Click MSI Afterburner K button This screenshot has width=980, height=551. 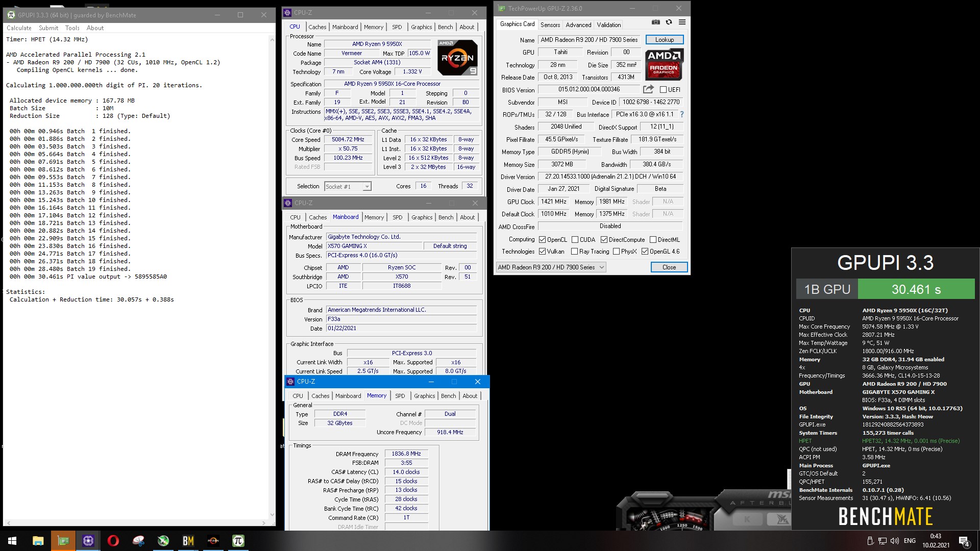(x=747, y=519)
